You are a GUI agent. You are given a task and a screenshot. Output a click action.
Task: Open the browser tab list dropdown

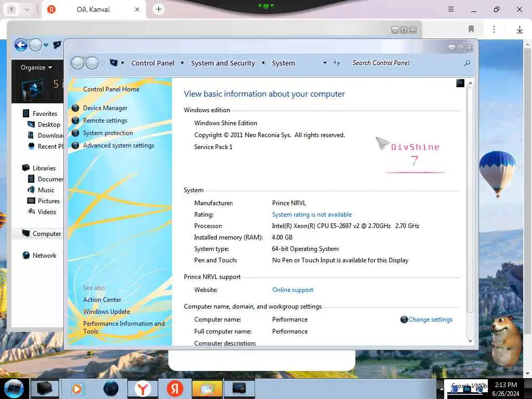(x=27, y=9)
